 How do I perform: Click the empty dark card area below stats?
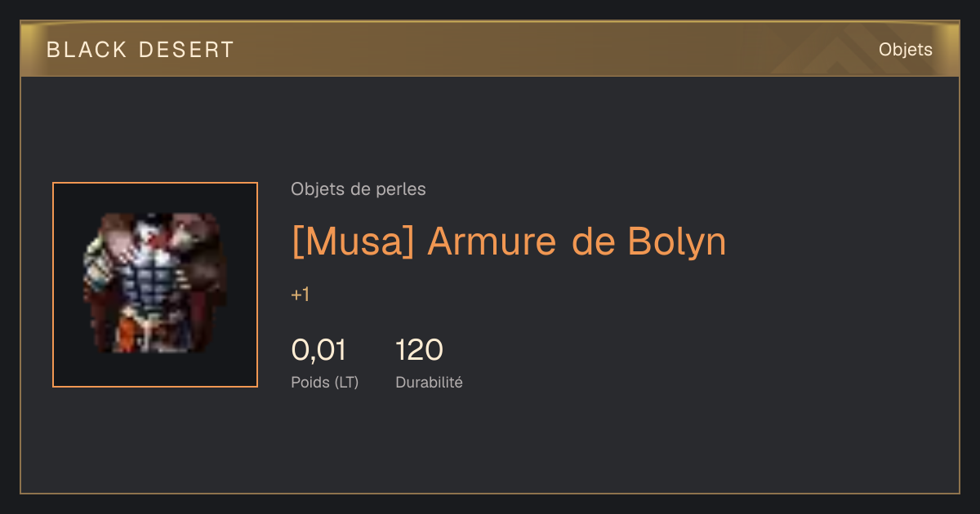[x=490, y=445]
